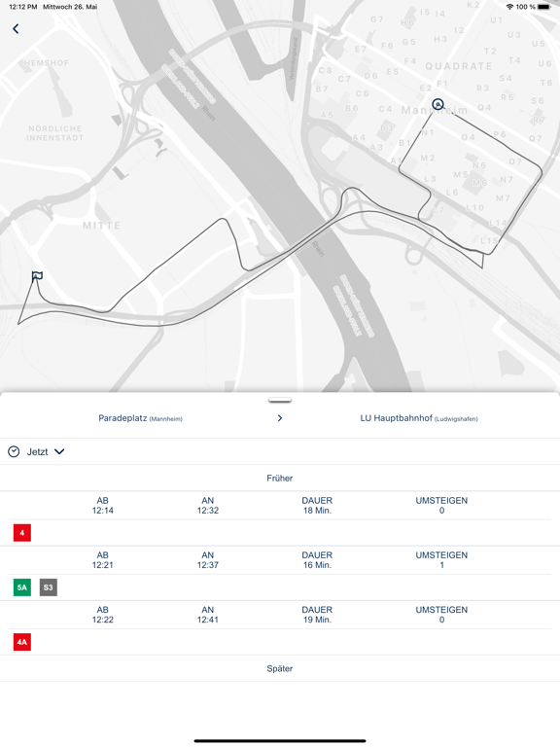
Task: Select the red line 4A badge
Action: (x=22, y=642)
